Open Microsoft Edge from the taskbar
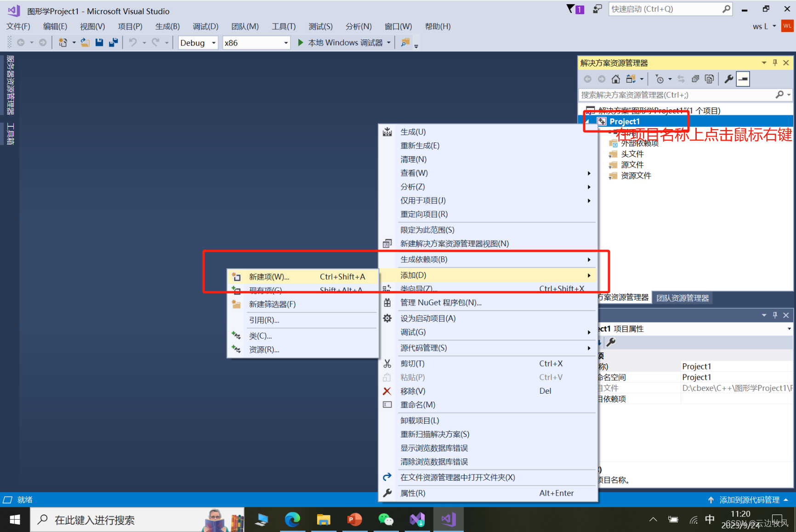The height and width of the screenshot is (532, 796). (292, 520)
